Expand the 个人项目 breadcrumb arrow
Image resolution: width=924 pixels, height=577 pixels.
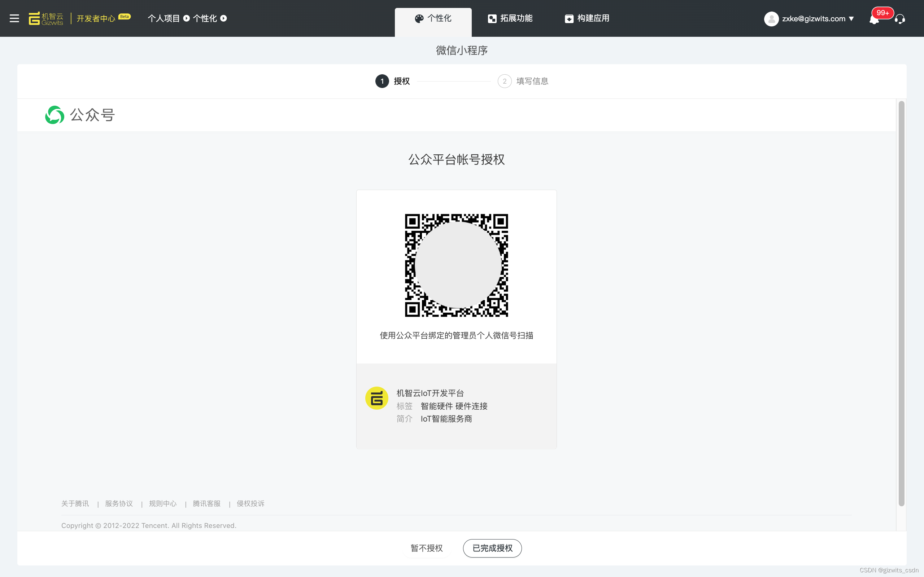click(x=186, y=18)
